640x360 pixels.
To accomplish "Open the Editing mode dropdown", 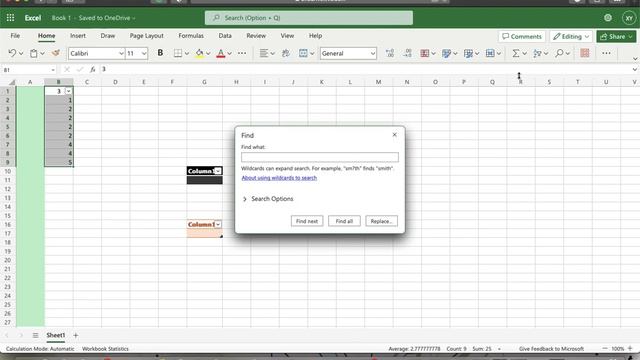I will pyautogui.click(x=571, y=36).
